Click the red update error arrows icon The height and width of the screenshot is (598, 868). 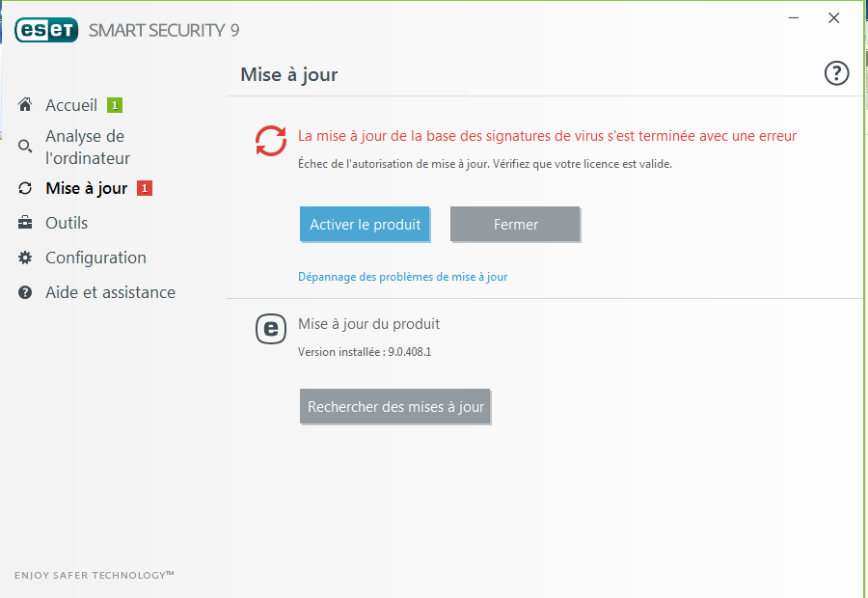pos(271,141)
